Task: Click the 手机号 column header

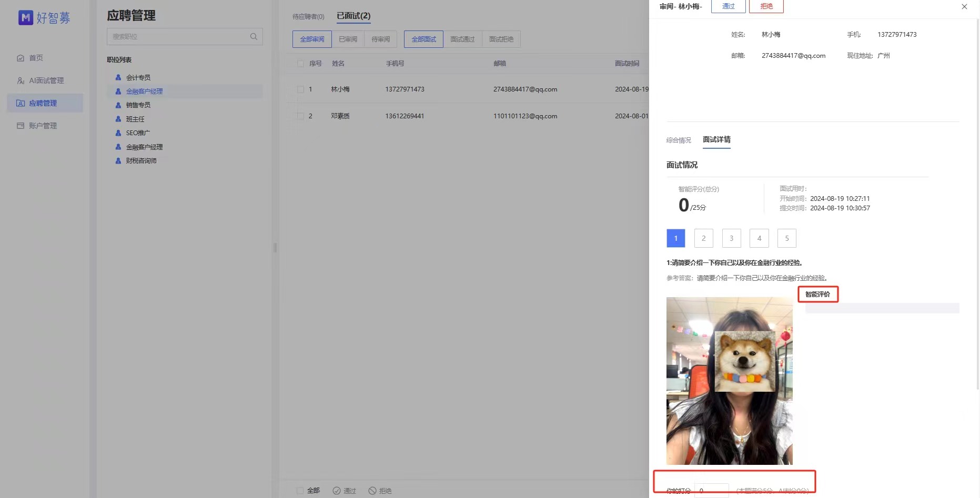Action: coord(395,64)
